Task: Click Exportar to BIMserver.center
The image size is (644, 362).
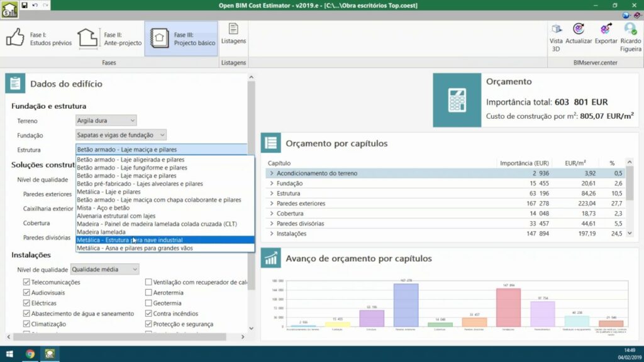Action: click(x=606, y=34)
